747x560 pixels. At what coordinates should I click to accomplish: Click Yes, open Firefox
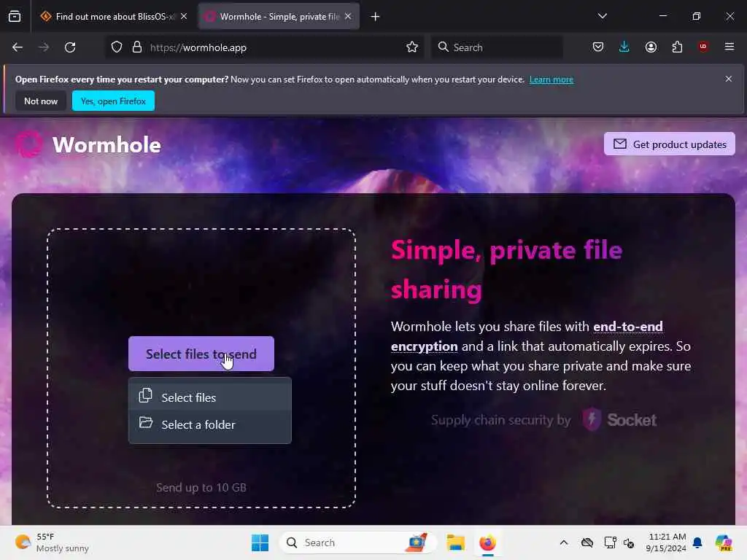click(x=113, y=101)
